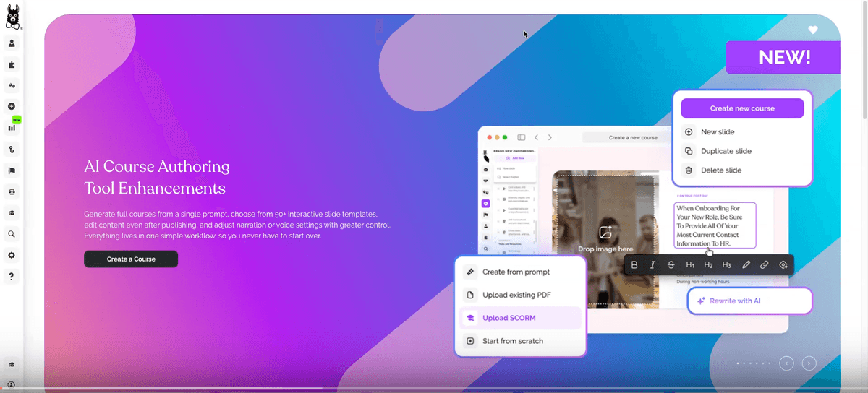Click the NEW! badge on the banner

point(783,57)
